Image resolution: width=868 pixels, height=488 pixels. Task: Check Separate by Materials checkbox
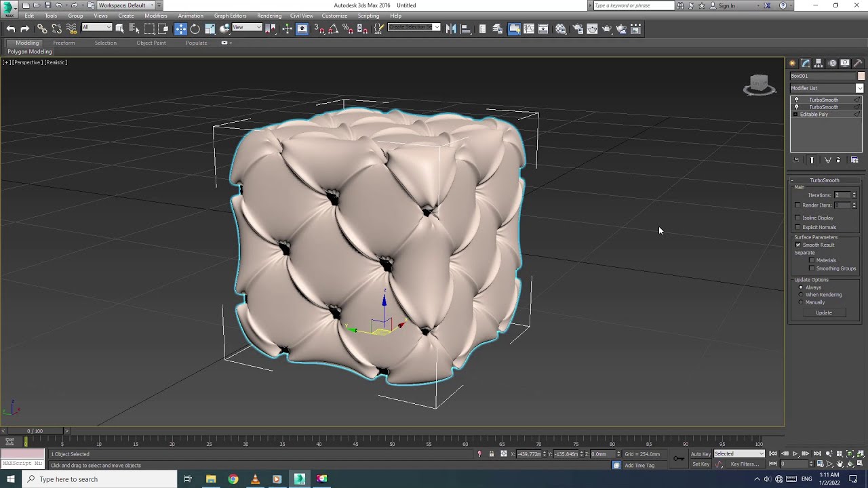pos(812,260)
